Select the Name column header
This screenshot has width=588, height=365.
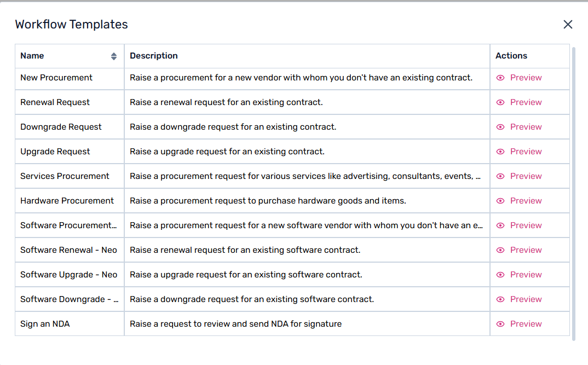click(x=32, y=56)
